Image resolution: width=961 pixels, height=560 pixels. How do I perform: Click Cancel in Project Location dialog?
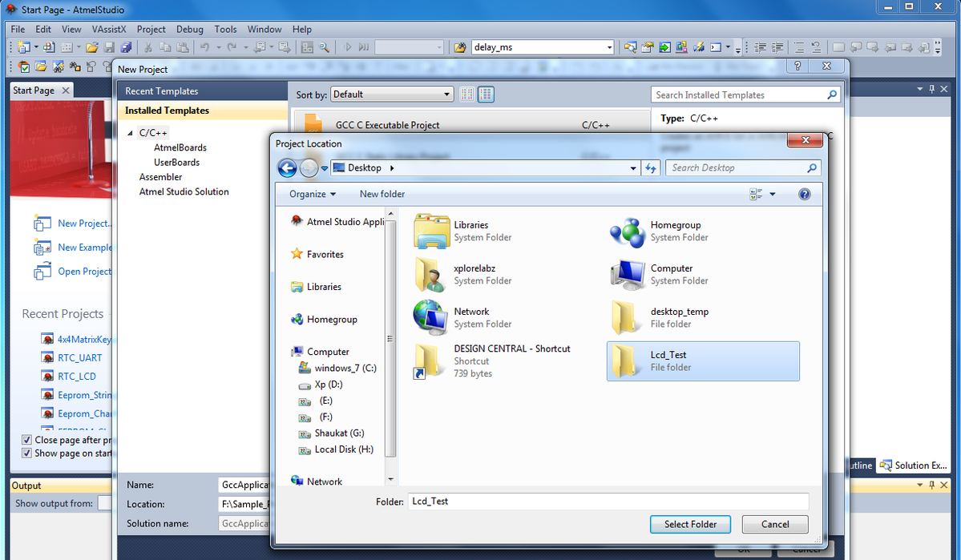click(775, 525)
